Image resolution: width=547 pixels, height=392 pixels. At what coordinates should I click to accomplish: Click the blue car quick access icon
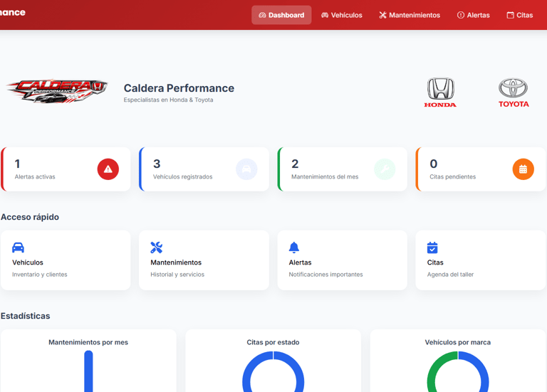(x=18, y=248)
